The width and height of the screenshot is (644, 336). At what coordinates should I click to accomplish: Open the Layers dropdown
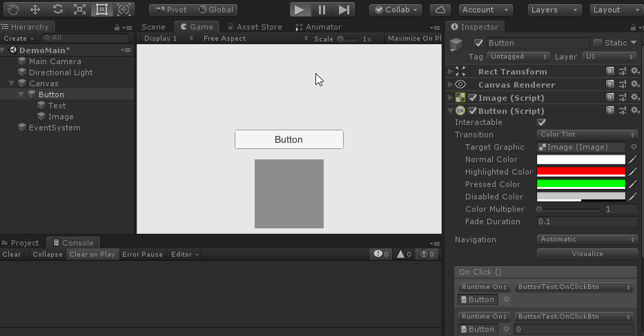[x=554, y=10]
